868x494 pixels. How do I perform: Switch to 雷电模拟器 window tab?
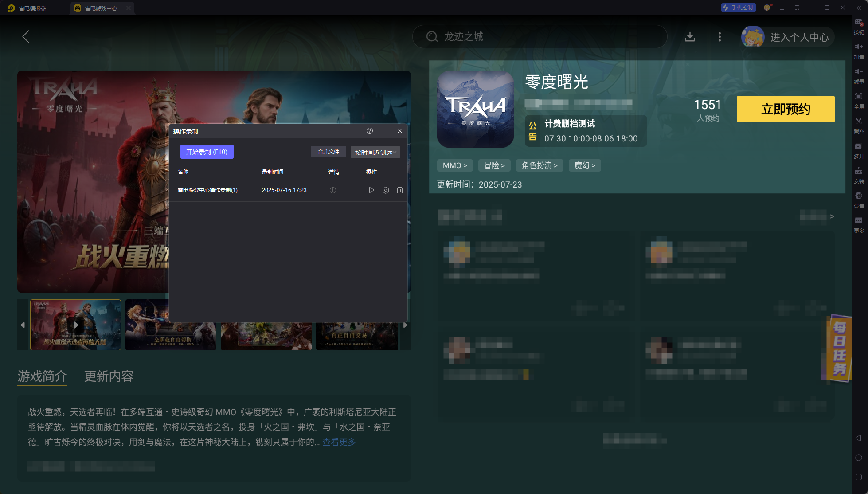27,8
